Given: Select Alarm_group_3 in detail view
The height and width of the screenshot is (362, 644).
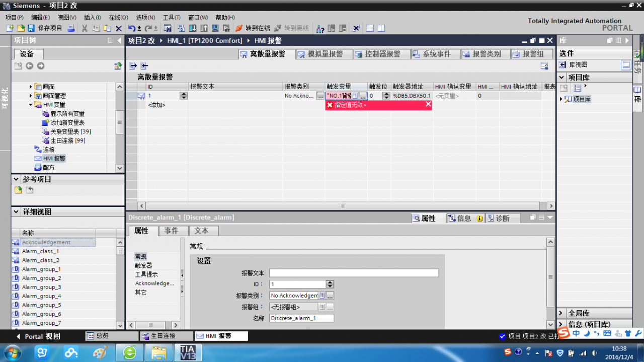Looking at the screenshot, I should pos(41,287).
